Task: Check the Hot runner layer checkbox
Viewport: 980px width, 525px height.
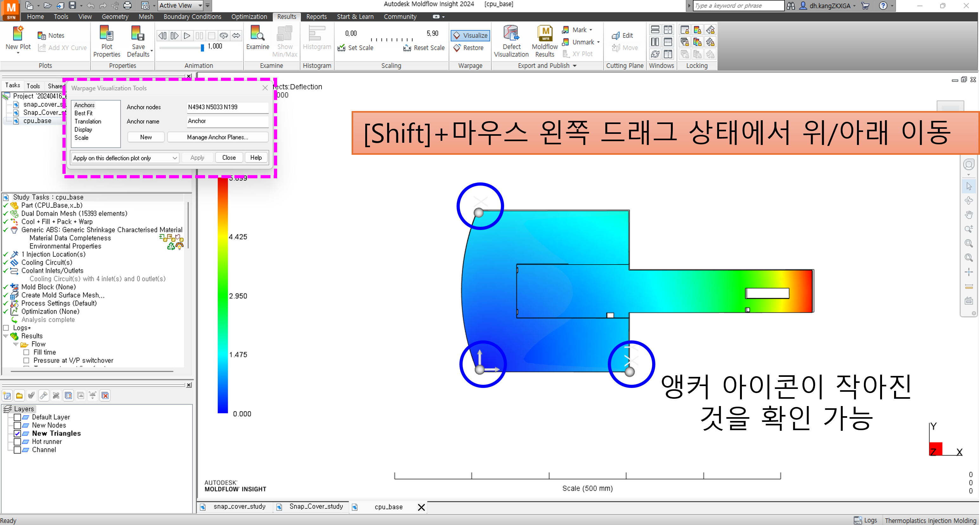Action: pos(17,442)
